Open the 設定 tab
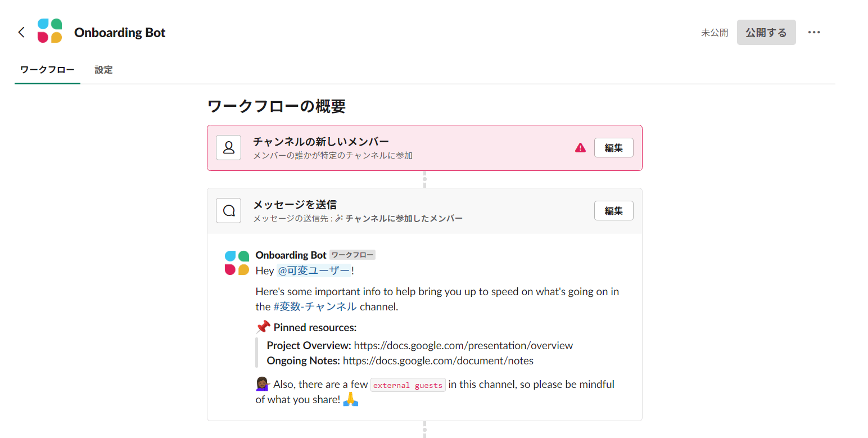The image size is (868, 438). click(103, 70)
